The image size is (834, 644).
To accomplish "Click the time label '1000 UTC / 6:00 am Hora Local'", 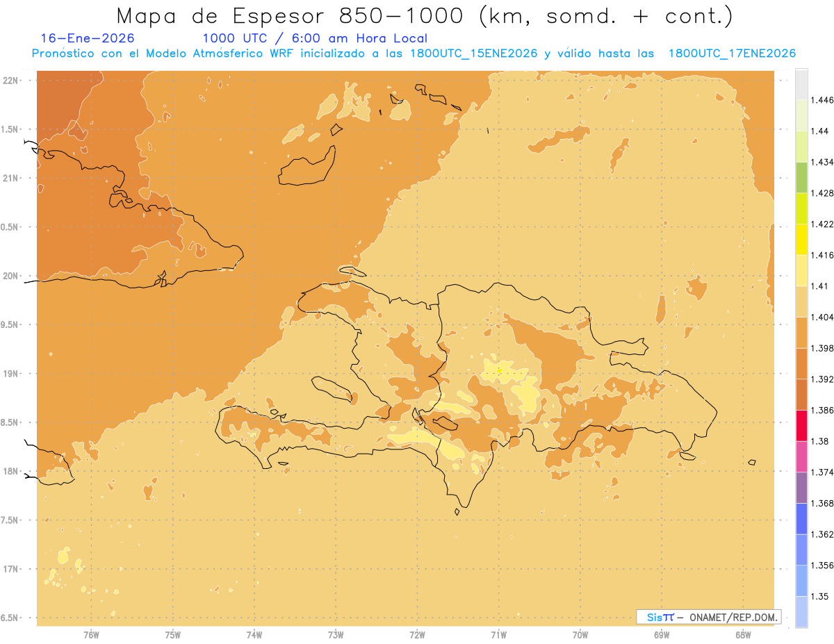I will click(x=315, y=39).
